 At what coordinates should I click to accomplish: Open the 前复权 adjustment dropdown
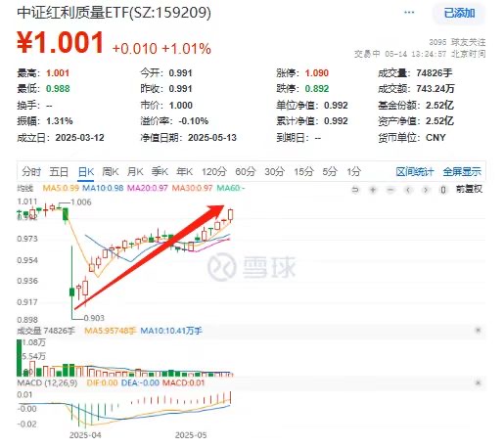(469, 189)
